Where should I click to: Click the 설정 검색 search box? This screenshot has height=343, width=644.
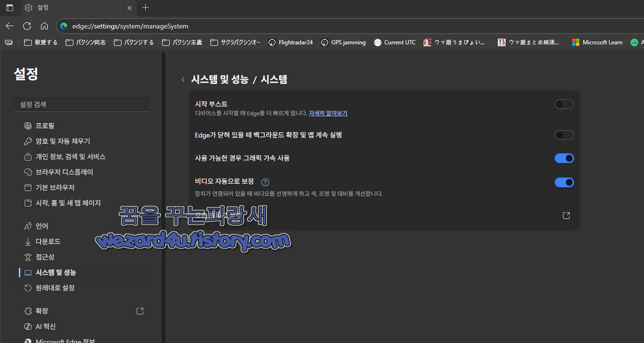pos(82,104)
